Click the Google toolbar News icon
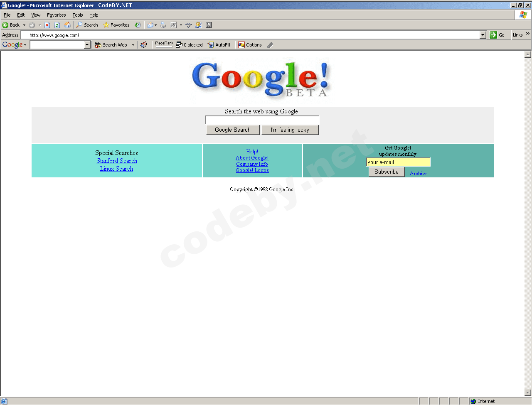The image size is (532, 405). (144, 45)
